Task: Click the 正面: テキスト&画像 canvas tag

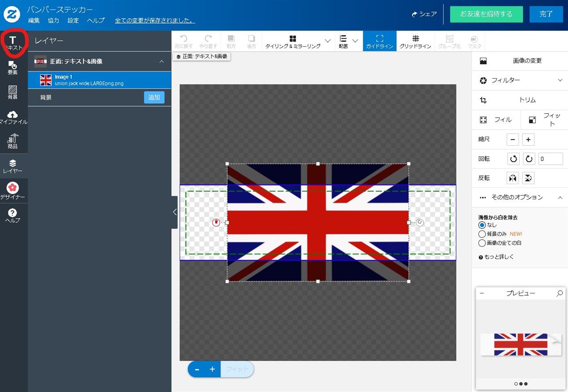Action: pos(201,57)
